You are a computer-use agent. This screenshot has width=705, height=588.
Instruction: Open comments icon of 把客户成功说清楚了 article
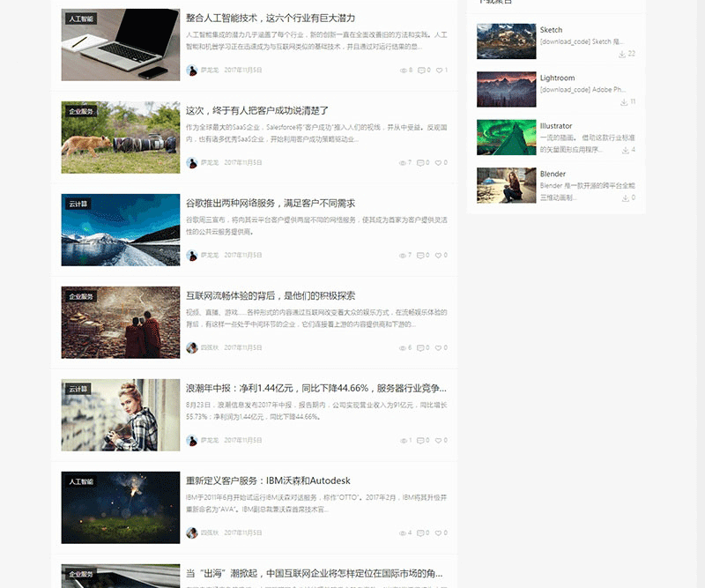pos(420,163)
